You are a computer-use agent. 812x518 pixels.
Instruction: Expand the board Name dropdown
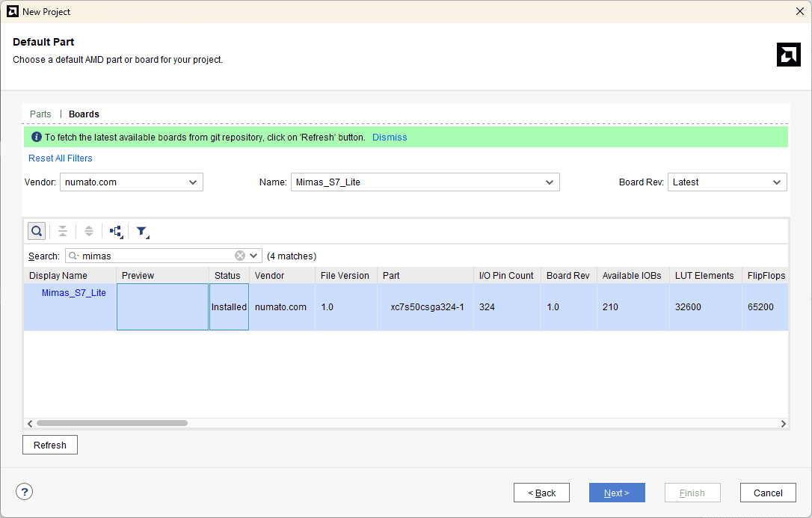[425, 182]
